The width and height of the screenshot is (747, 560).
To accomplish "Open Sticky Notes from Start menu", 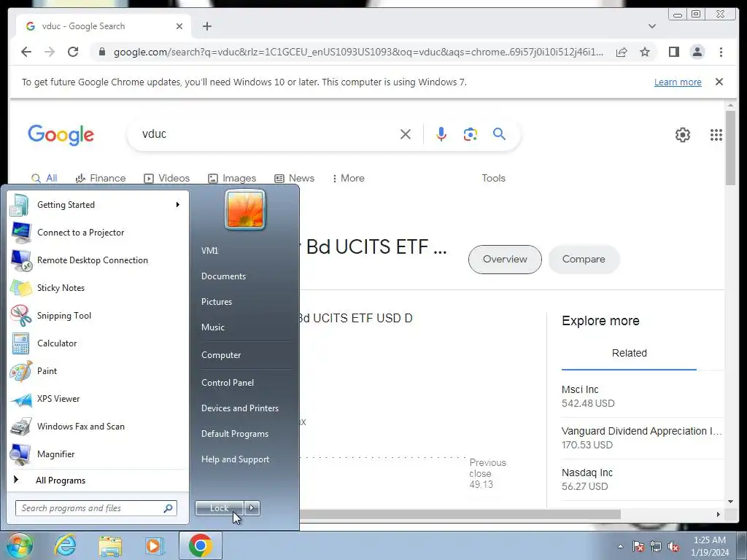I will [98, 287].
